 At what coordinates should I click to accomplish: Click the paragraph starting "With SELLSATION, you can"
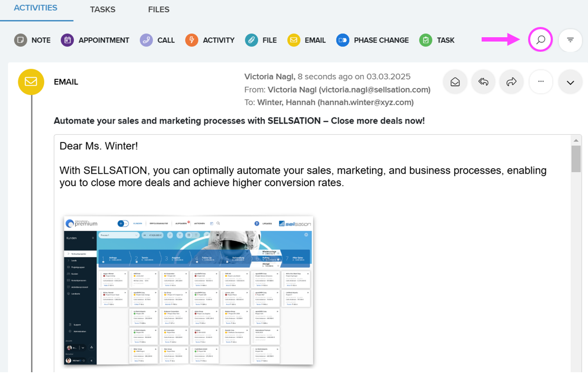click(x=303, y=176)
